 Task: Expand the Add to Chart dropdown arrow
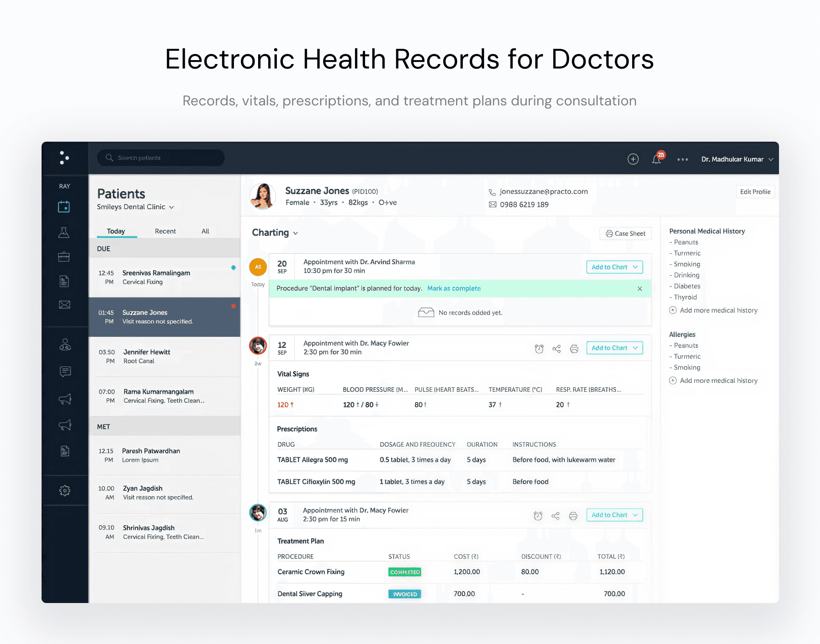636,348
